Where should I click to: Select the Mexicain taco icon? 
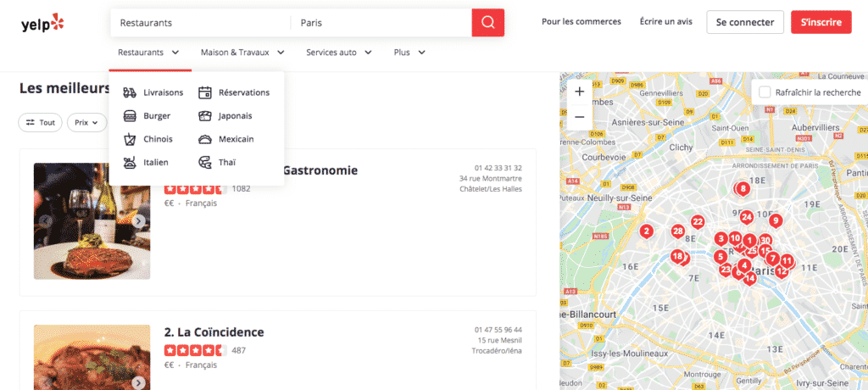point(205,139)
